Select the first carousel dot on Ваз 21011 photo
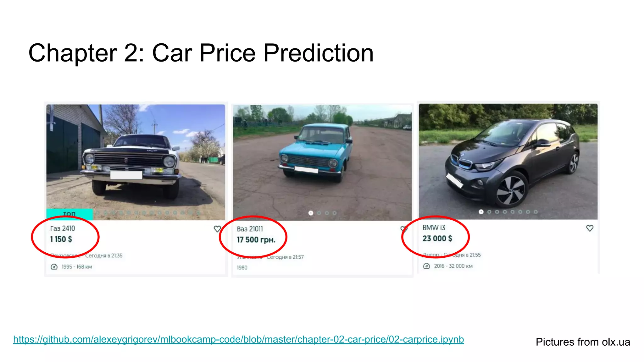 tap(311, 213)
